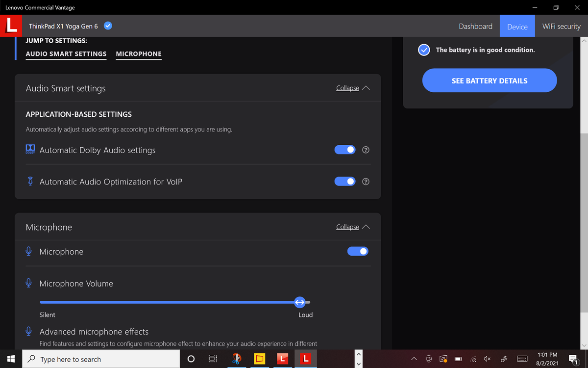Open the touch keyboard tray icon
Screen dimensions: 588x368
[x=522, y=359]
